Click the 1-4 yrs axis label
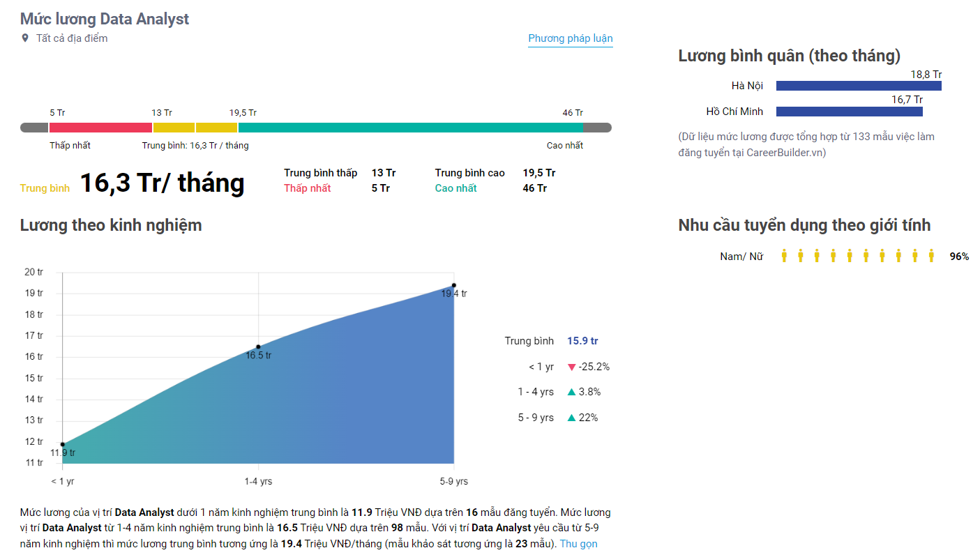 click(x=259, y=481)
